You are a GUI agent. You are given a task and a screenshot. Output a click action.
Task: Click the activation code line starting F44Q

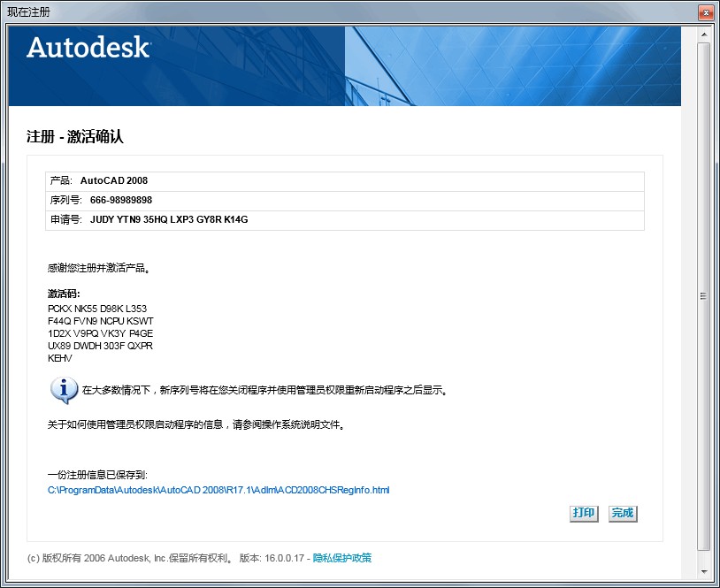101,321
